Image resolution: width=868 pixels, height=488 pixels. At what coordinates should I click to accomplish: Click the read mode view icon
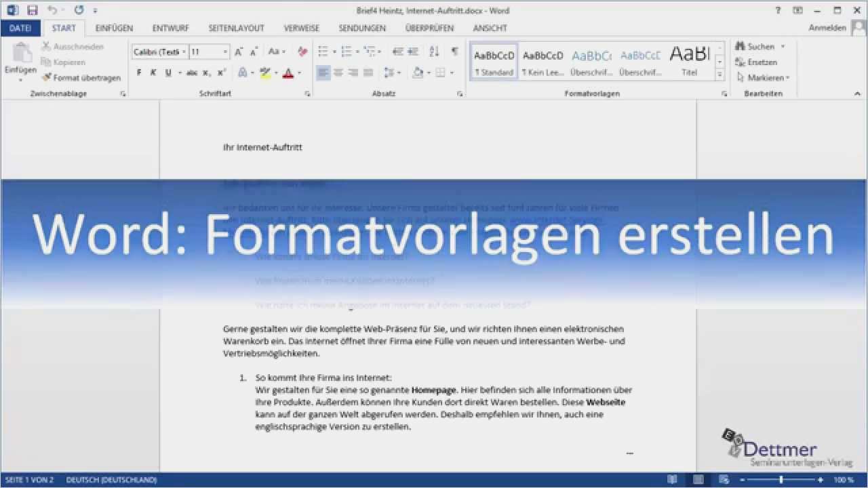tap(672, 480)
